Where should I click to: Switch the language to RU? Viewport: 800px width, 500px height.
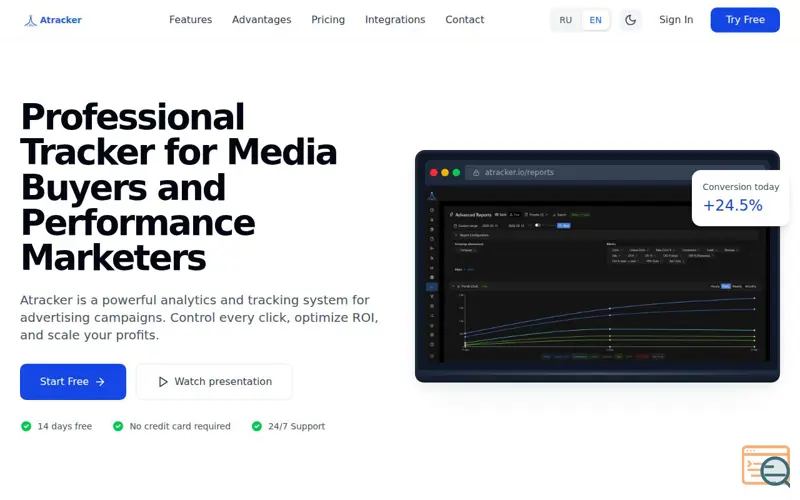[565, 20]
